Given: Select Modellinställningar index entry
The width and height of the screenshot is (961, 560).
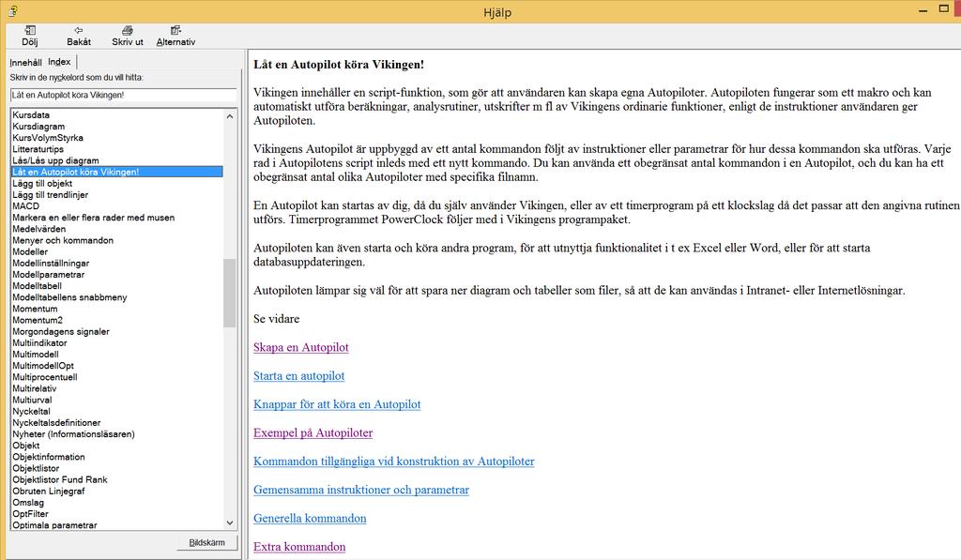Looking at the screenshot, I should pyautogui.click(x=51, y=263).
